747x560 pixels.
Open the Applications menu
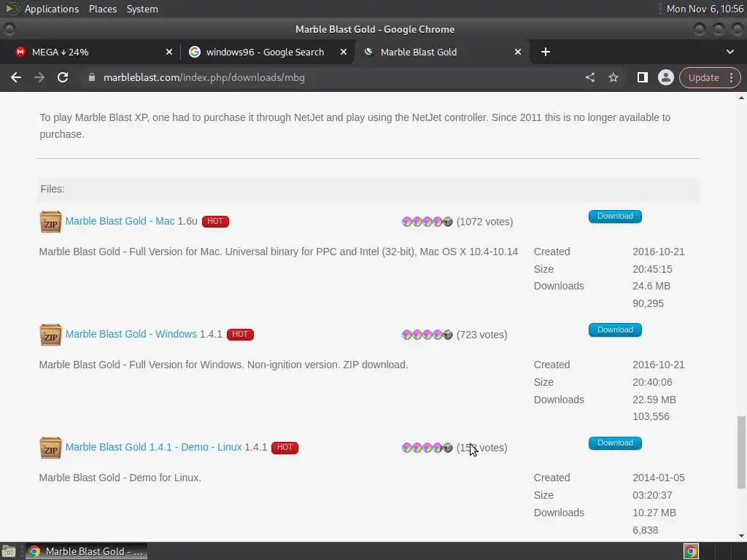(52, 9)
